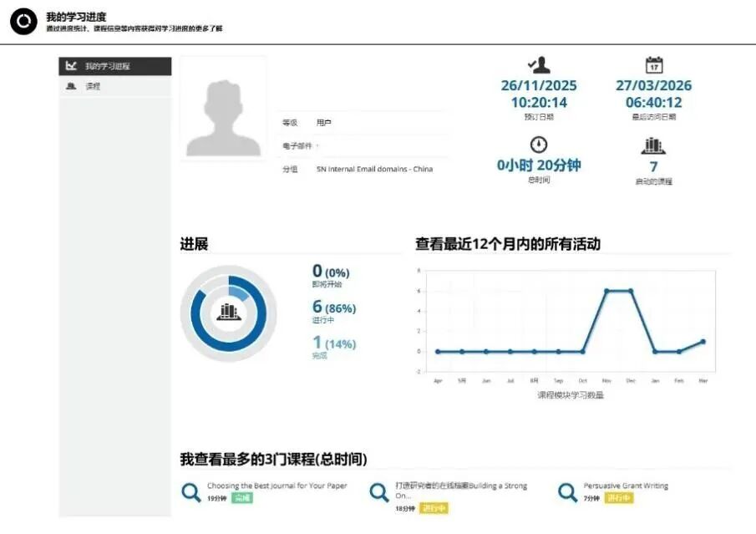The height and width of the screenshot is (534, 756).
Task: Click the 0 (0%) 即将开始 statistic
Action: (331, 276)
